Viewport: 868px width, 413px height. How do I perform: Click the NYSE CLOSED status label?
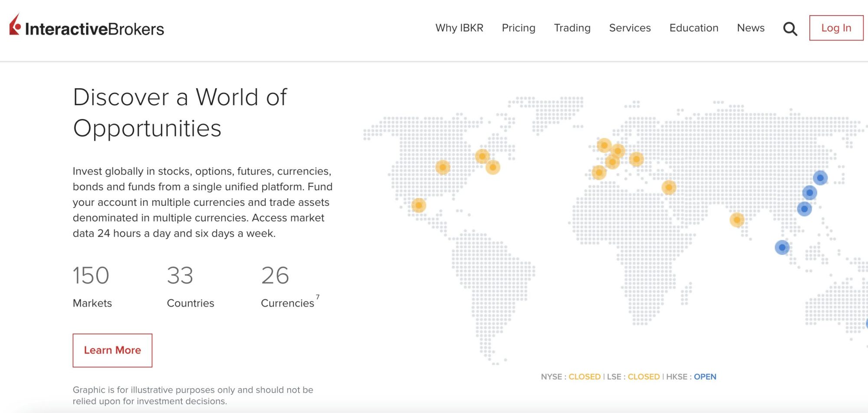(584, 377)
